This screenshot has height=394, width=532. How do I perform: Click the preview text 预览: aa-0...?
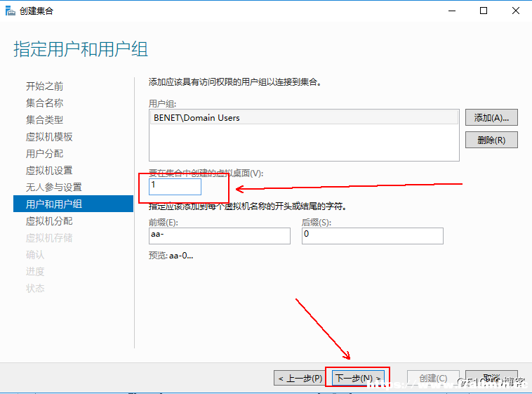pos(171,256)
